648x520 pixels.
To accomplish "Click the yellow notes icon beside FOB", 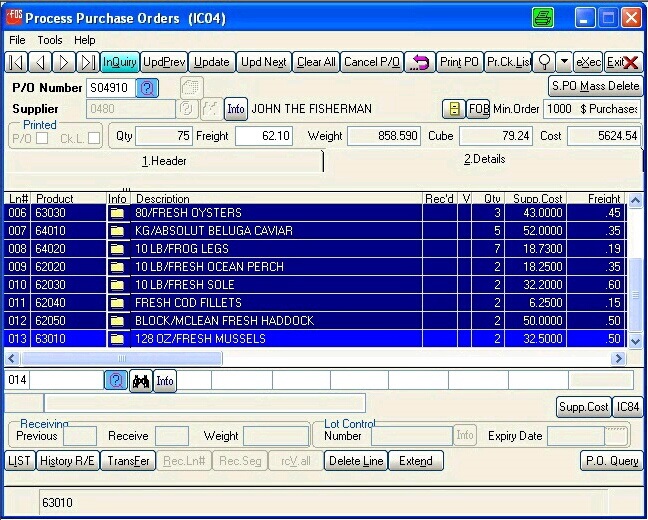I will point(454,109).
